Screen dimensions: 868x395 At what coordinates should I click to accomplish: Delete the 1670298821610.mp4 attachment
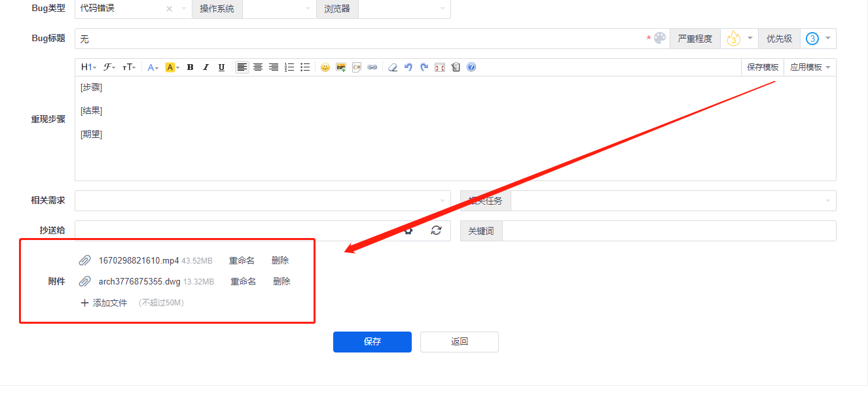280,260
